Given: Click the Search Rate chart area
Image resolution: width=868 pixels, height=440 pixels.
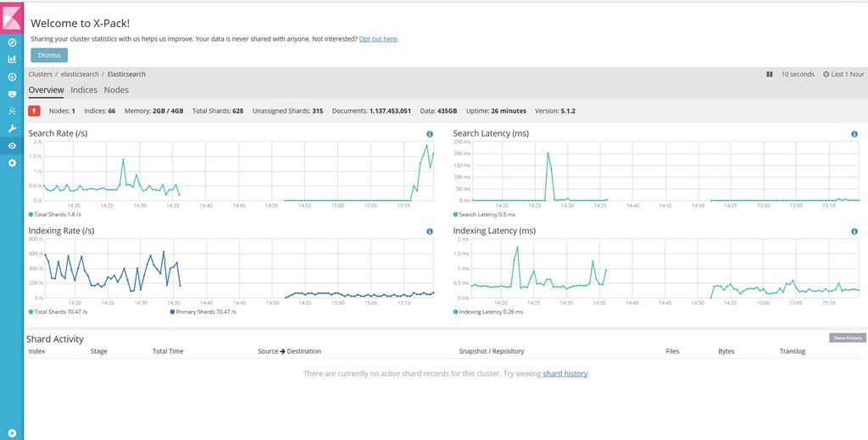Looking at the screenshot, I should click(x=238, y=171).
